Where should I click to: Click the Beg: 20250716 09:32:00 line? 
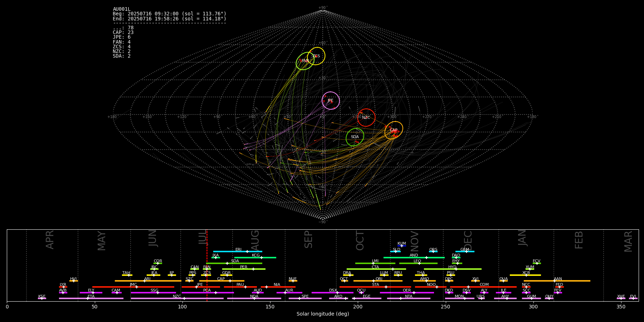[170, 14]
